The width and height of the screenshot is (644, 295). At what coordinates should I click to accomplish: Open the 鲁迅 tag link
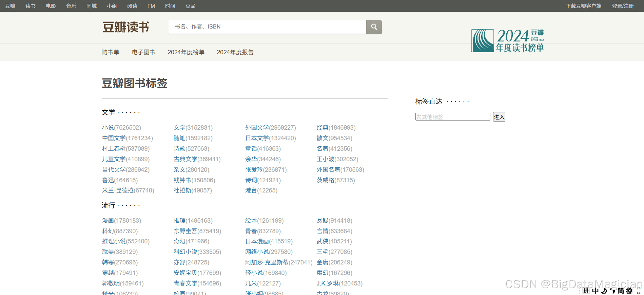point(108,180)
